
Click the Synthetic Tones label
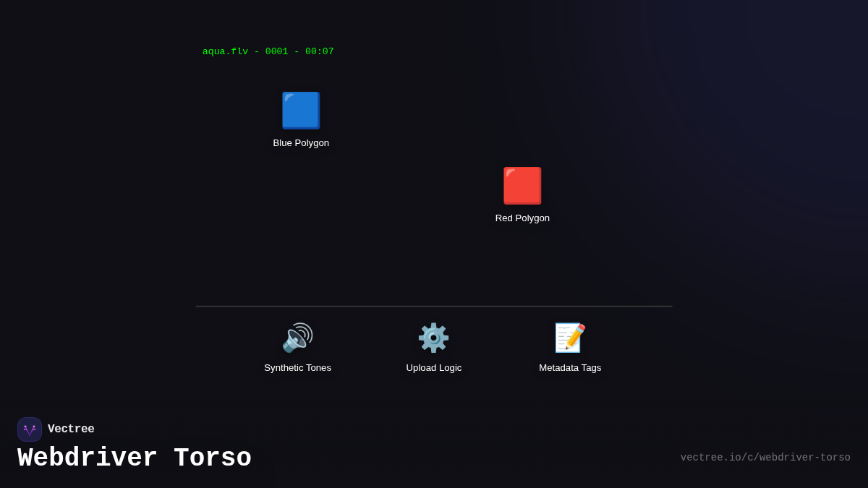coord(297,367)
